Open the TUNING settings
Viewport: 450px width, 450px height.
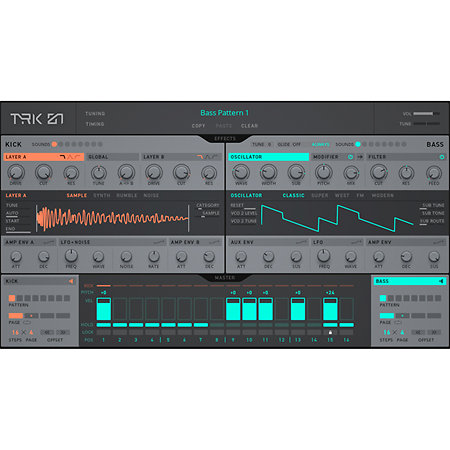click(x=95, y=114)
